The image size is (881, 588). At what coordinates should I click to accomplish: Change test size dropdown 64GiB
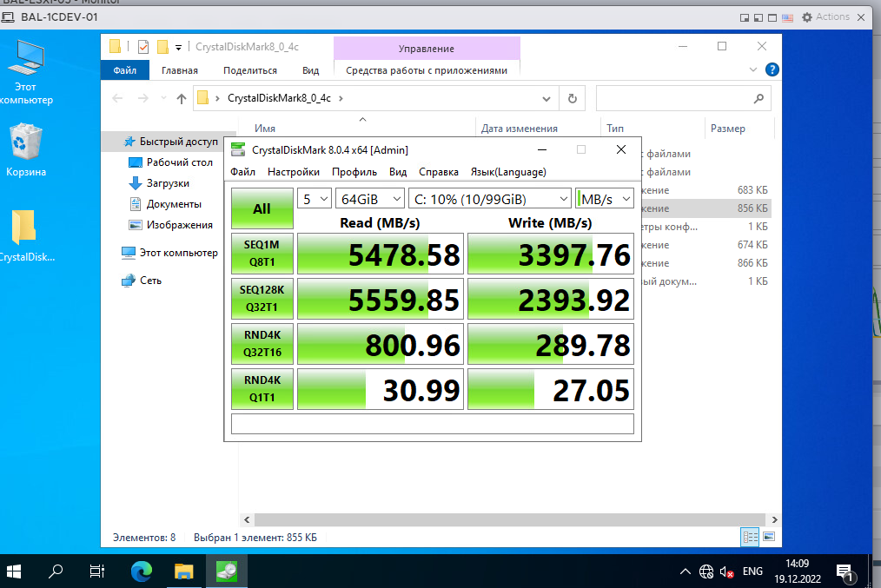point(370,199)
